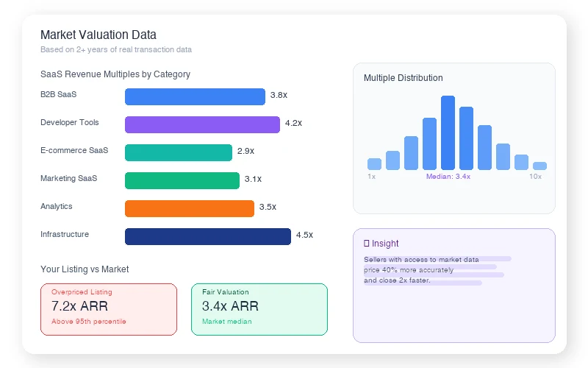The height and width of the screenshot is (368, 588).
Task: Click the 4.5x Infrastructure value label
Action: point(304,236)
